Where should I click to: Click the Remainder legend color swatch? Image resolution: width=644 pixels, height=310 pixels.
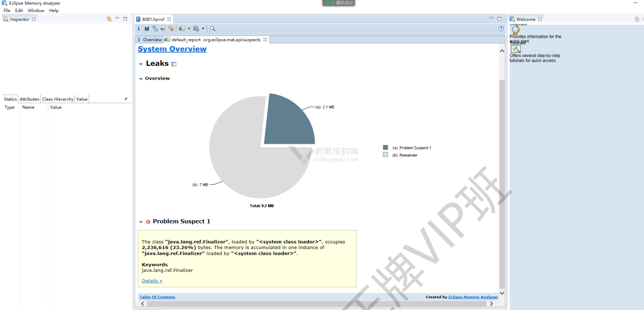coord(385,155)
